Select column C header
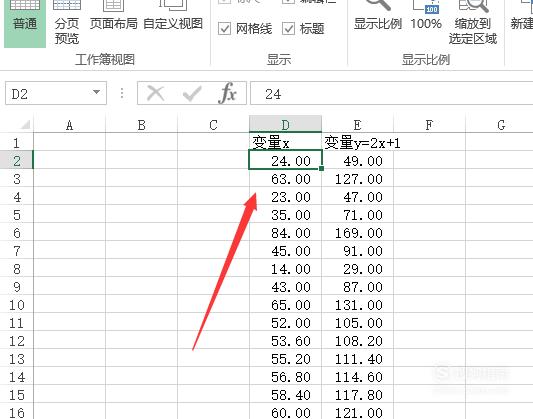 pyautogui.click(x=213, y=125)
